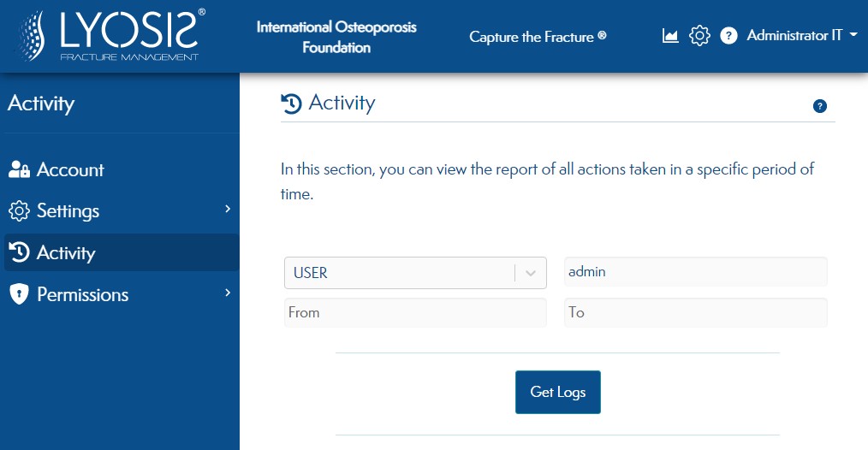This screenshot has height=450, width=868.
Task: Click the LYOSIS Fracture Management logo
Action: pyautogui.click(x=110, y=35)
